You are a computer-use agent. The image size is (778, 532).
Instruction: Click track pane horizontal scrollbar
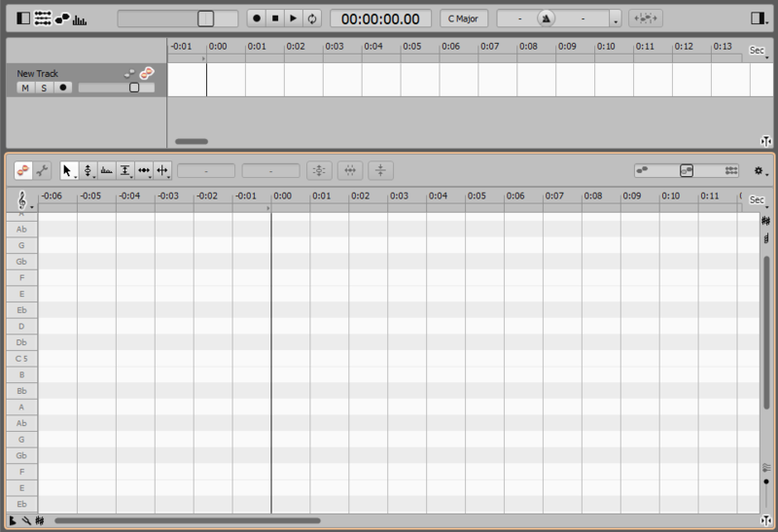tap(192, 141)
